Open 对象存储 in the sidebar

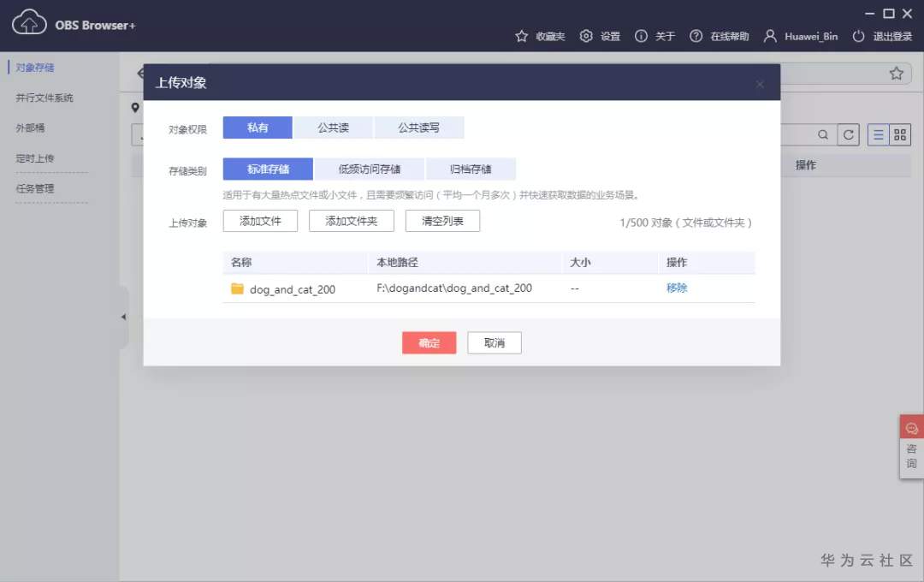pyautogui.click(x=35, y=68)
